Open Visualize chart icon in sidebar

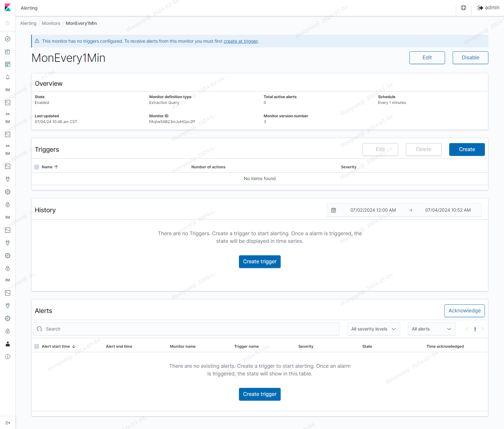[x=8, y=52]
